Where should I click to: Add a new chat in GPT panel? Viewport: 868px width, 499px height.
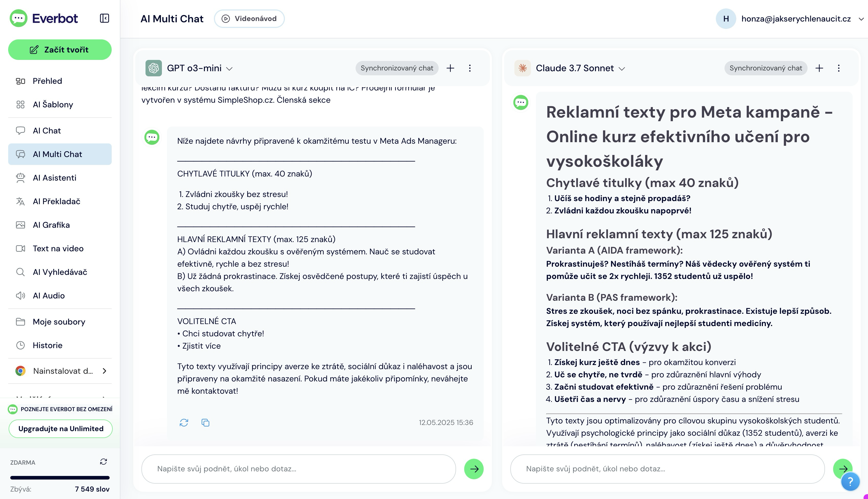pyautogui.click(x=450, y=68)
